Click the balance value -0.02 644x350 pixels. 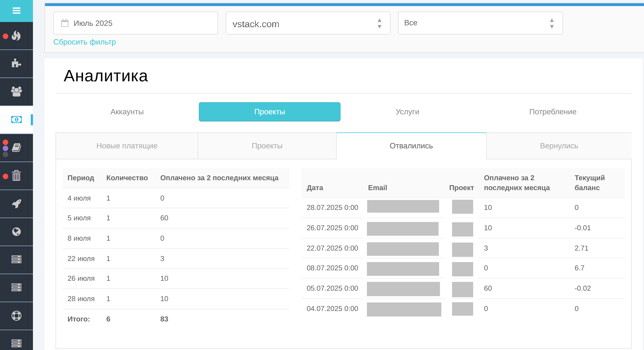pos(582,288)
